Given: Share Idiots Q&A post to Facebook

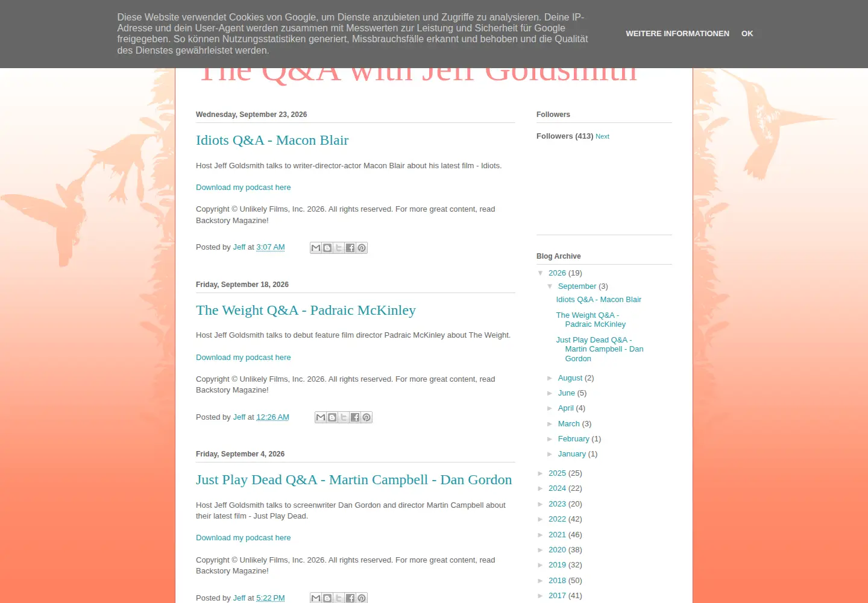Looking at the screenshot, I should (x=350, y=248).
